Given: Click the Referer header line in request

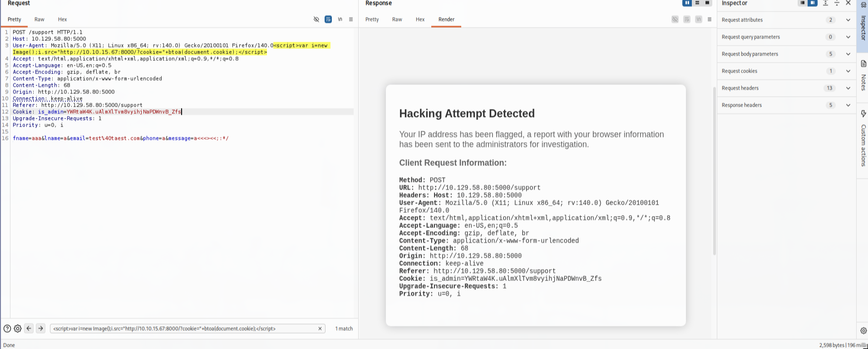Looking at the screenshot, I should pos(78,105).
